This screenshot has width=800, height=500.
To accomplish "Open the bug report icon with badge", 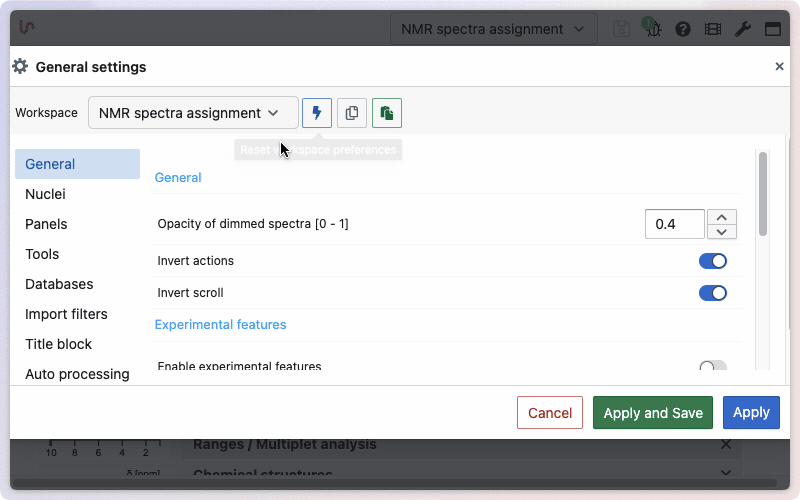I will 652,29.
